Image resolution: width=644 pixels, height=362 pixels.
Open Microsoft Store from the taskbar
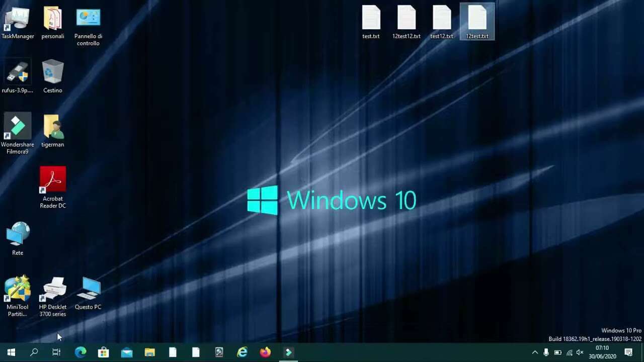tap(104, 352)
